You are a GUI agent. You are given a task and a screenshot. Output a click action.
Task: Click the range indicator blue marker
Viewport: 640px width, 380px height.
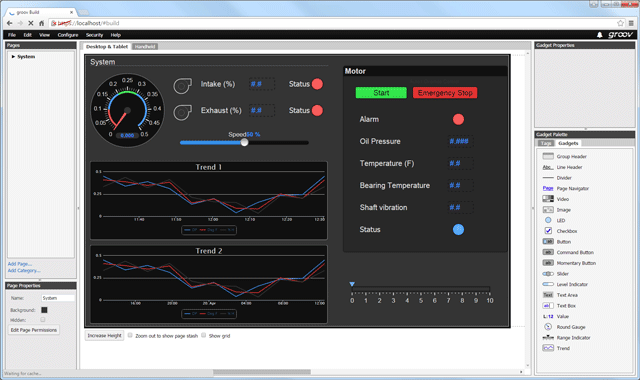[352, 284]
